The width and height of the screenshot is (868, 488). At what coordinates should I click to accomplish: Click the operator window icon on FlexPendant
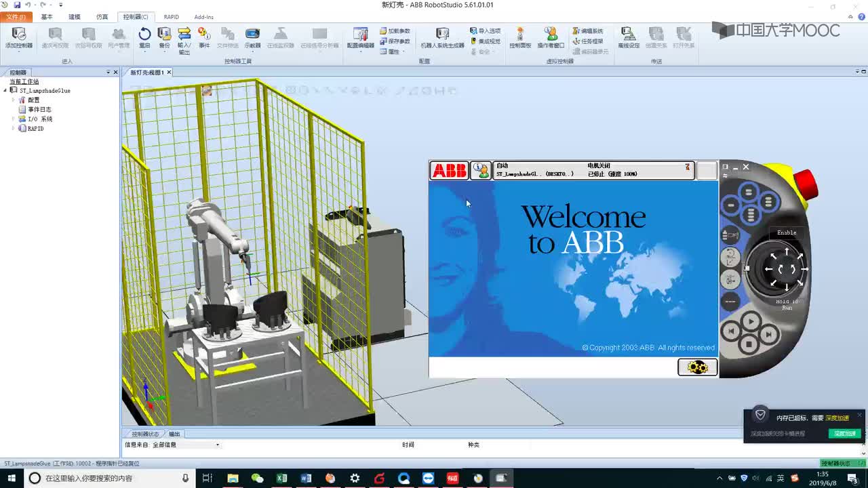click(x=481, y=170)
